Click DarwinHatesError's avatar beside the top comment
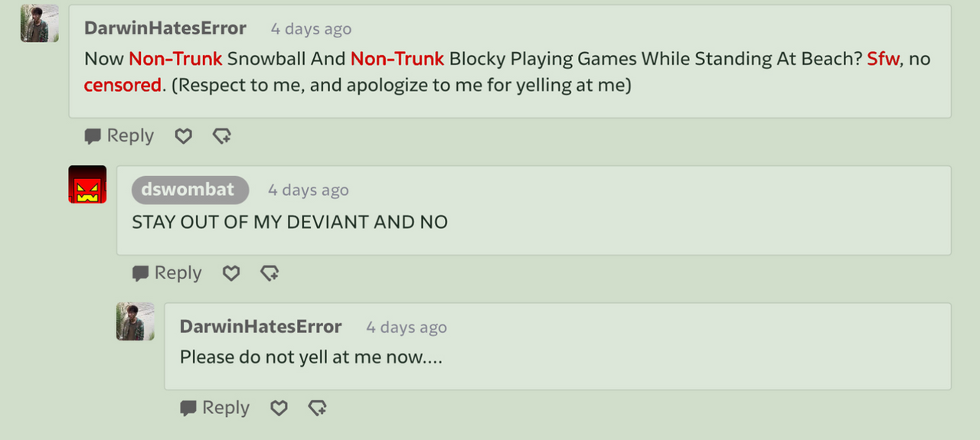The height and width of the screenshot is (440, 980). pyautogui.click(x=40, y=24)
